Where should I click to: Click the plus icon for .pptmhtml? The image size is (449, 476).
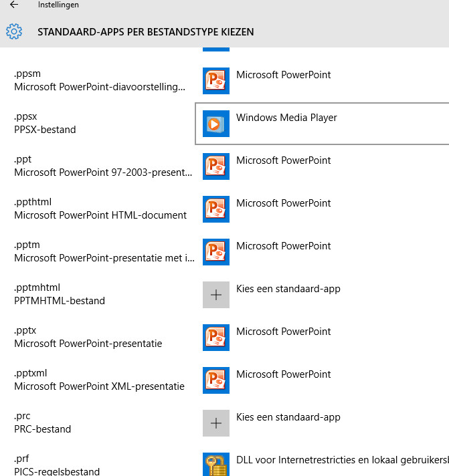(216, 295)
